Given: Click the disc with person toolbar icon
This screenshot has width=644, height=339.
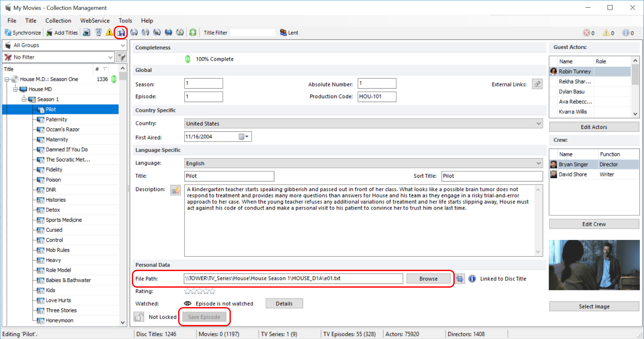Looking at the screenshot, I should [180, 33].
